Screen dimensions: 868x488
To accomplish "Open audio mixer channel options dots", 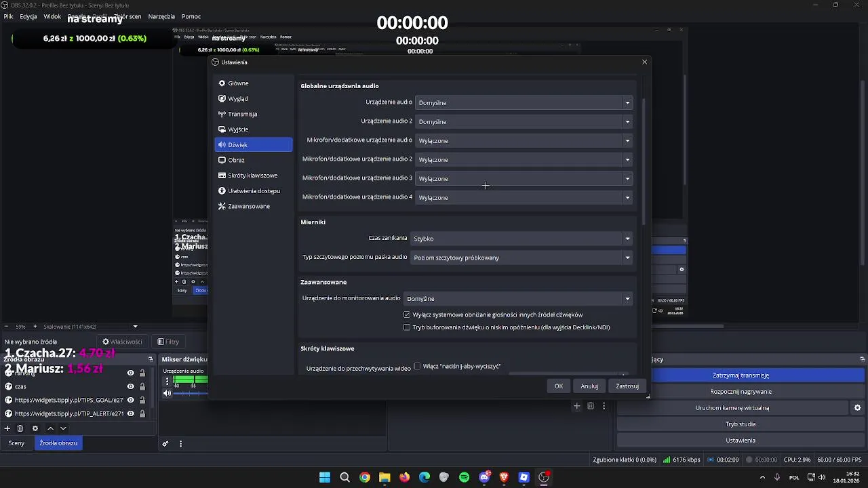I will coord(167,381).
